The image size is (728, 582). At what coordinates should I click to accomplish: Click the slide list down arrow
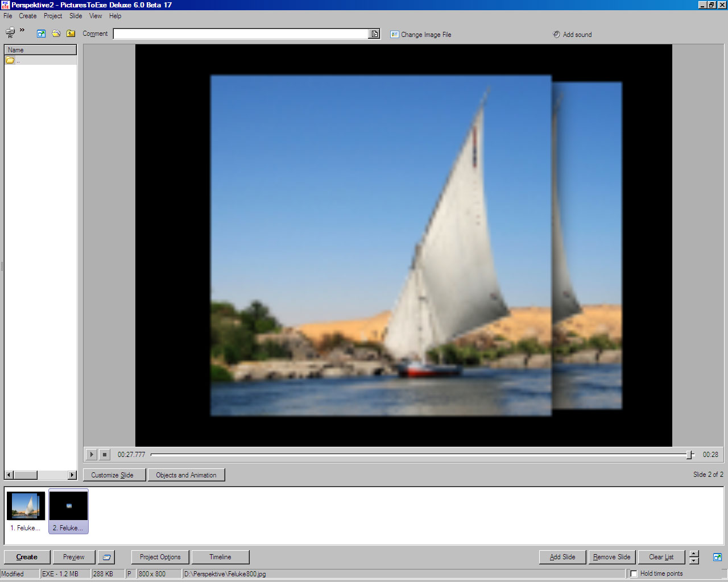coord(694,561)
